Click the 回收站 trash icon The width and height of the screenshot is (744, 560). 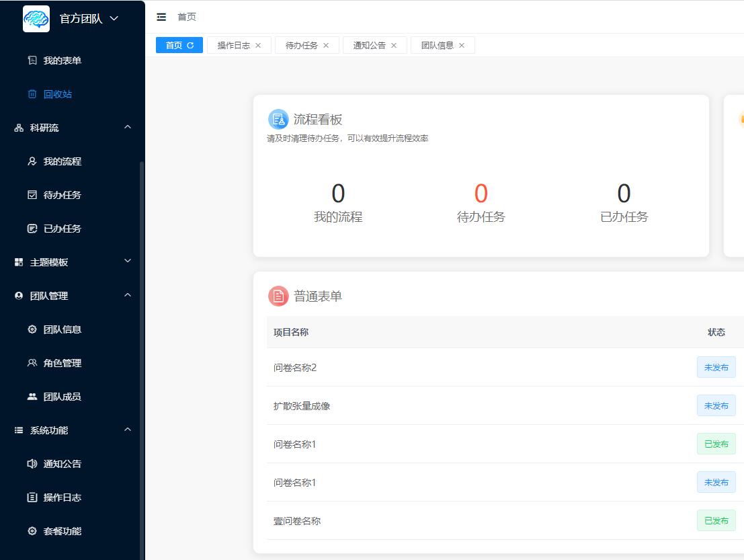coord(32,94)
